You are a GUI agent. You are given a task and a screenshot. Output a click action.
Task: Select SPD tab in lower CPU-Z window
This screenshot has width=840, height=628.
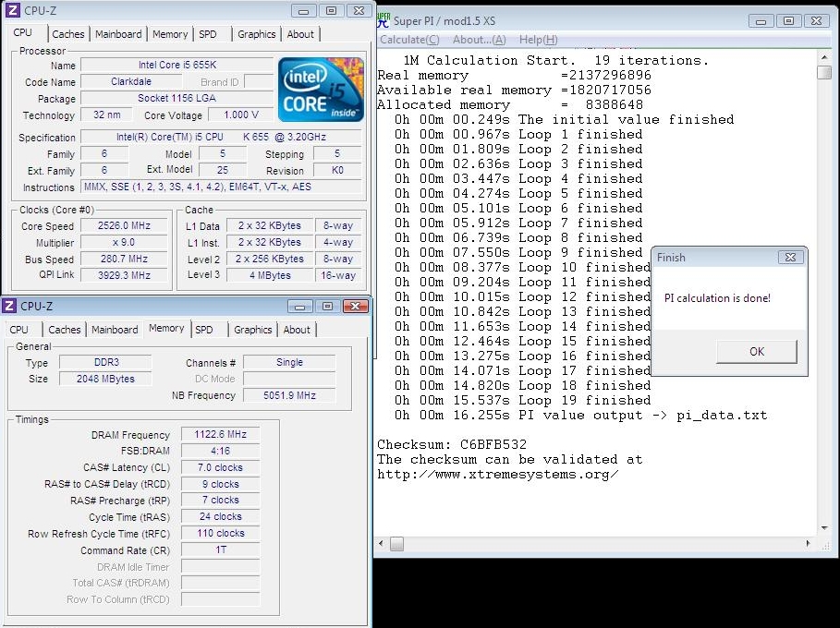(204, 330)
